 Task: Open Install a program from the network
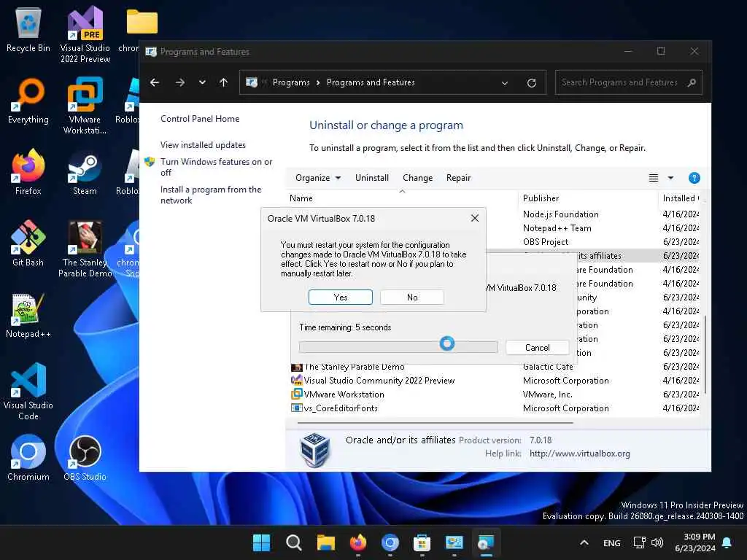coord(211,195)
